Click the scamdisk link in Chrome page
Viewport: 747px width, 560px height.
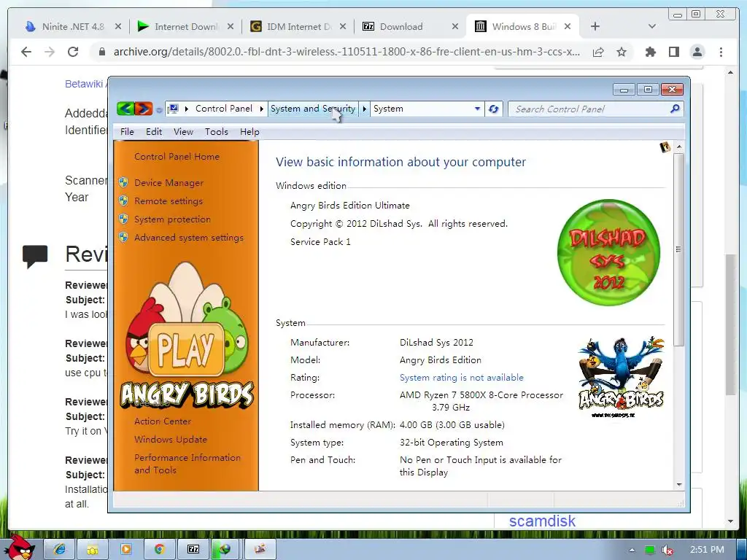point(542,521)
